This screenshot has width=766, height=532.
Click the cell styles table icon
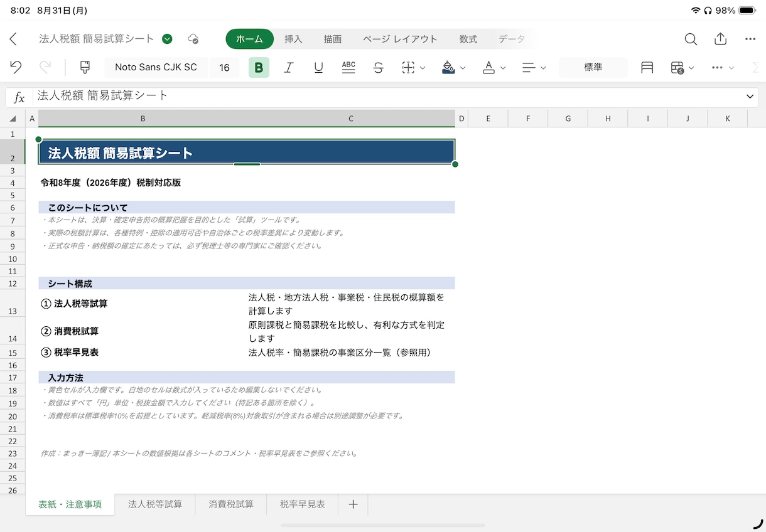[x=677, y=67]
